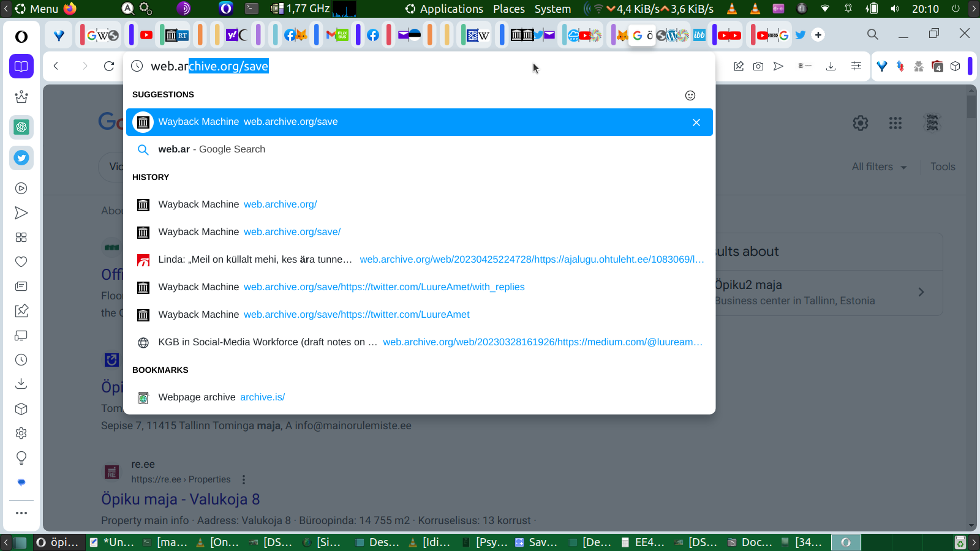Remove the highlighted Wayback Machine suggestion
The height and width of the screenshot is (551, 980).
tap(696, 122)
